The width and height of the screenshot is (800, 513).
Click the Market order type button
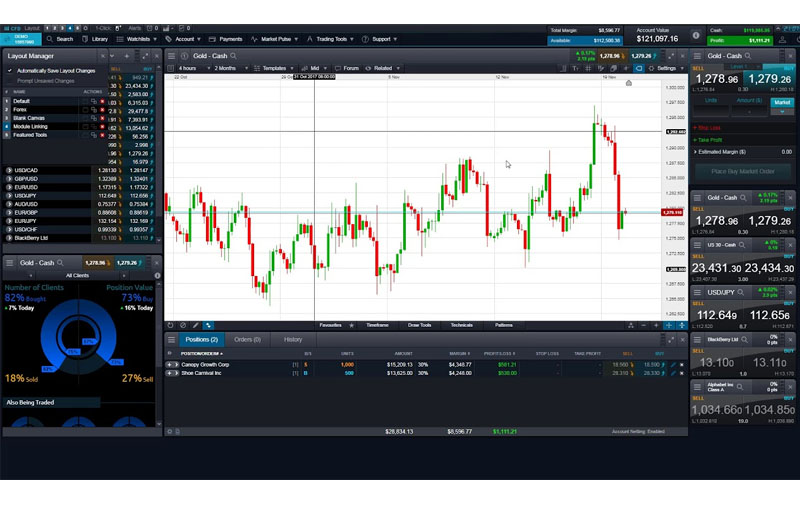point(782,103)
